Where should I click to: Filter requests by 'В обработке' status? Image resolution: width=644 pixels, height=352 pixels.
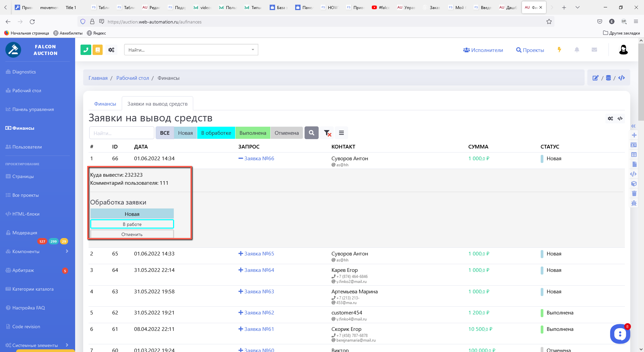point(216,133)
